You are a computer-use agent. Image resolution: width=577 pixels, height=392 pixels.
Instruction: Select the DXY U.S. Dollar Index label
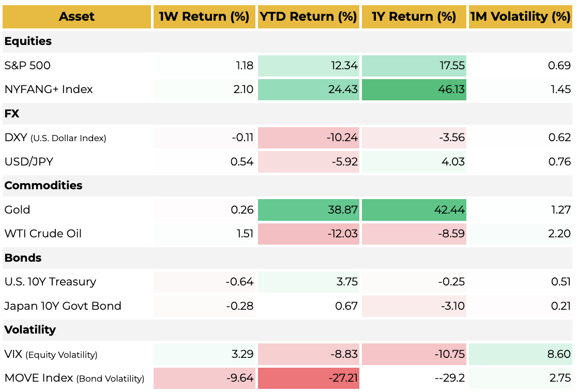point(55,138)
